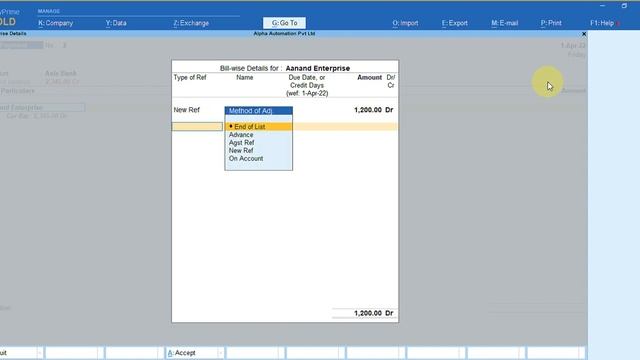Close the Bill-wise Details screen with X

(x=584, y=34)
